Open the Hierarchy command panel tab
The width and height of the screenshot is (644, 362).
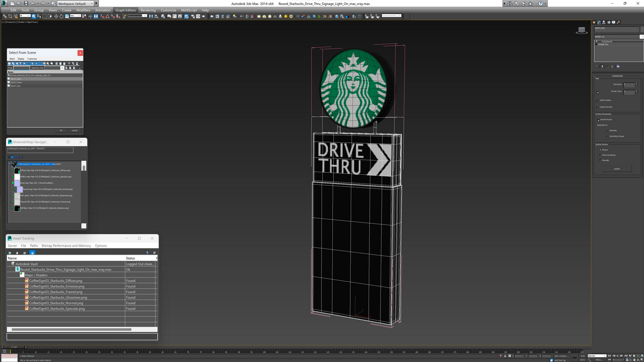[604, 22]
